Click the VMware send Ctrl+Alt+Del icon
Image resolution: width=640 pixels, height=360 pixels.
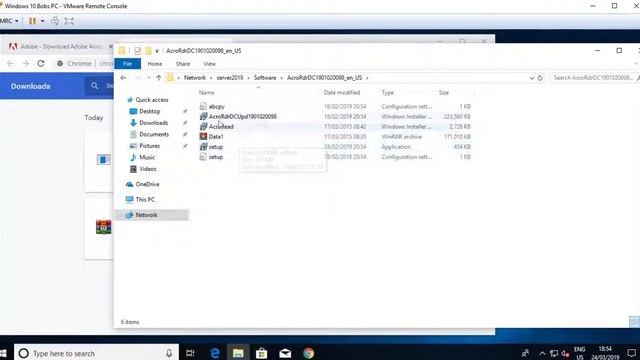pos(55,21)
